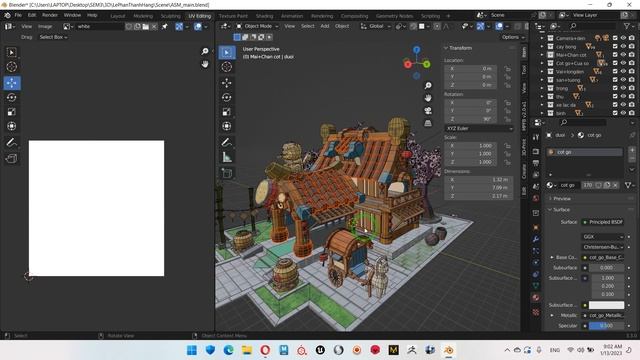Select the 3D viewport Cursor tool
The width and height of the screenshot is (640, 360).
tap(227, 67)
